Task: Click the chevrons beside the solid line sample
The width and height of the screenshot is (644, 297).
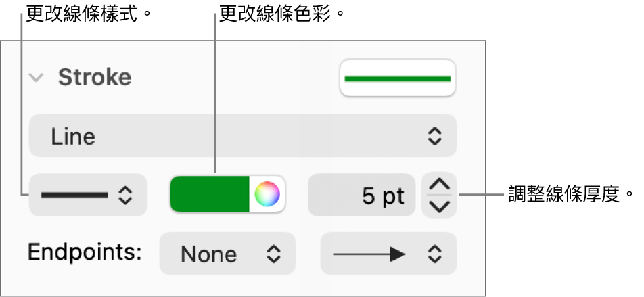Action: (125, 196)
